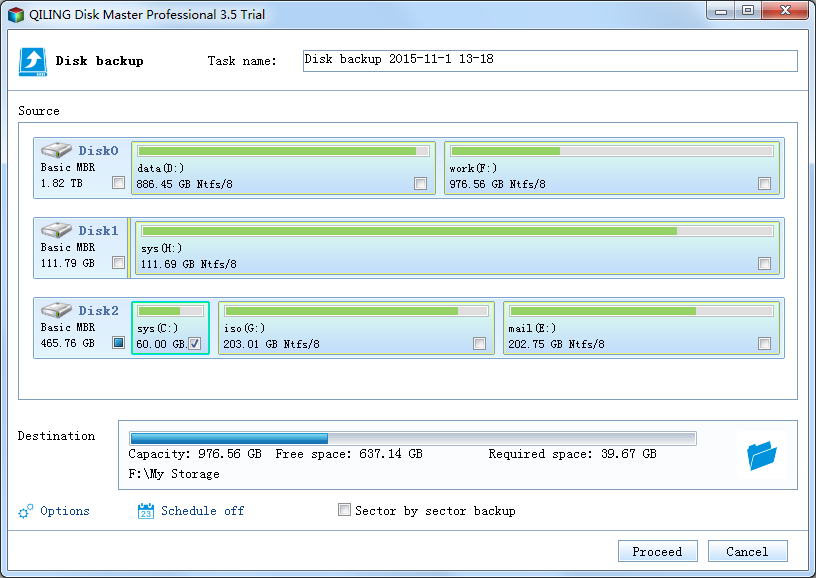Click the Task name text field
This screenshot has width=816, height=578.
pos(549,60)
